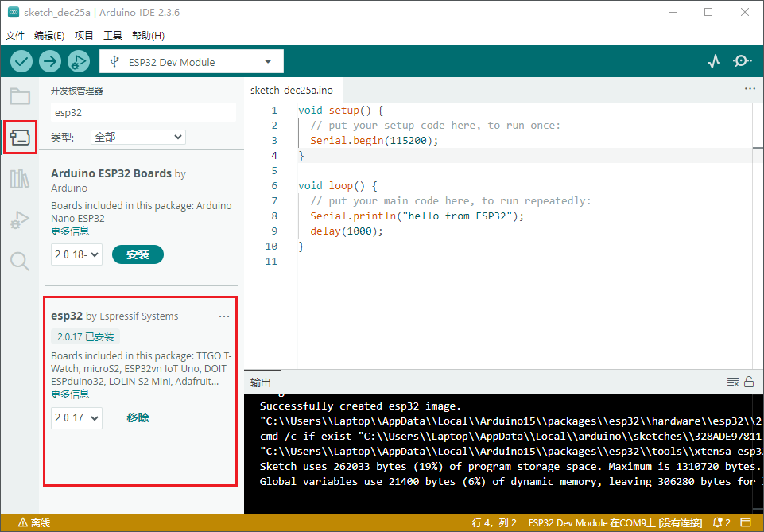Open the Library Manager sidebar icon
This screenshot has height=532, width=764.
(x=20, y=179)
